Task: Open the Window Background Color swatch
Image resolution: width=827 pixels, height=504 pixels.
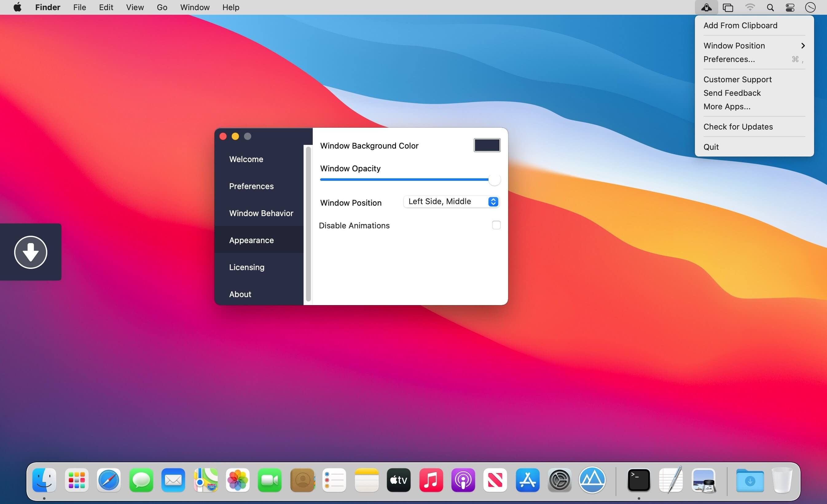Action: pyautogui.click(x=487, y=145)
